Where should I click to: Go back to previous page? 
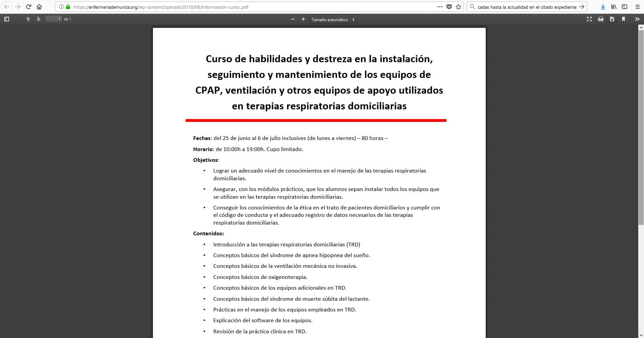[x=7, y=7]
